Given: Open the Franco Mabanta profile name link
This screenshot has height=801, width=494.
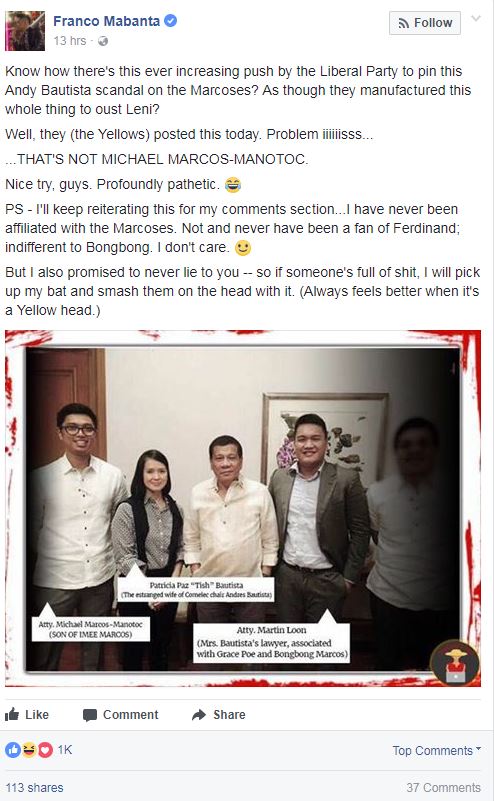Looking at the screenshot, I should tap(106, 21).
